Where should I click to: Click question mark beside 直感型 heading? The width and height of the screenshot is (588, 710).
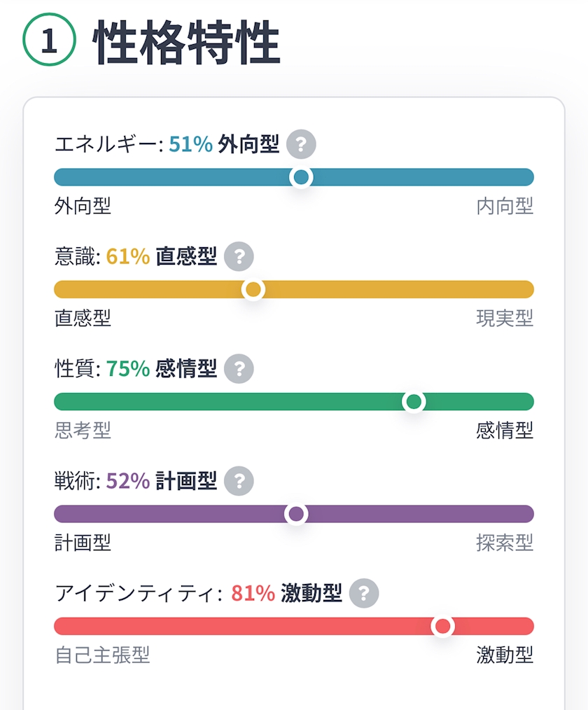[x=239, y=257]
